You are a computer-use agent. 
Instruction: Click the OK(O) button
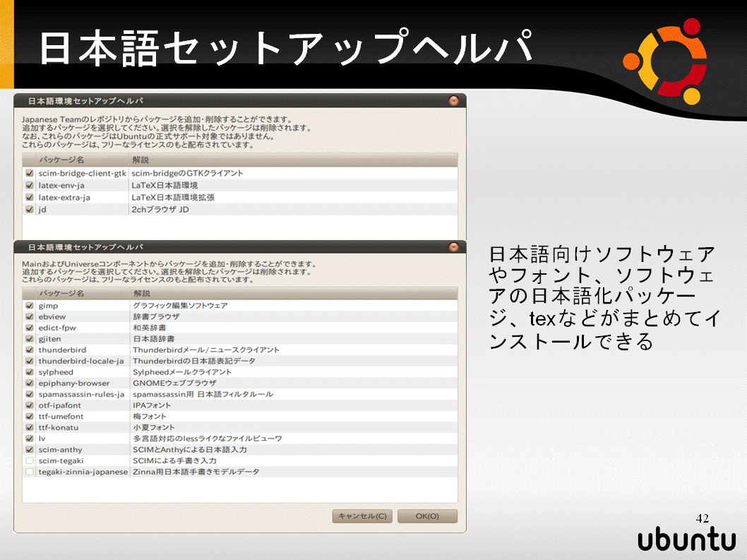[427, 516]
